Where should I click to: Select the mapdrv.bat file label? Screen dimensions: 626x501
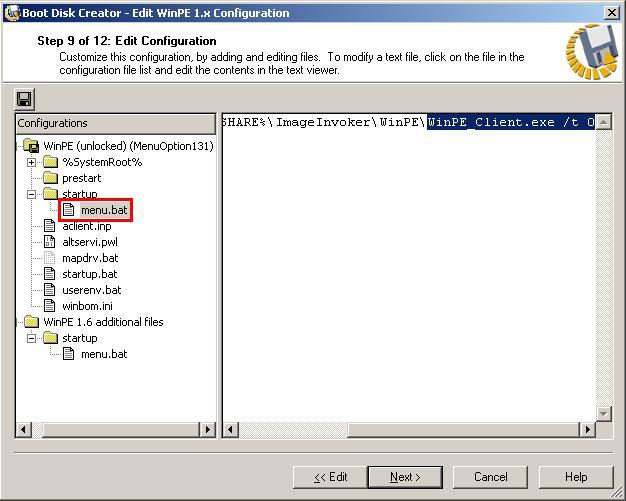(x=90, y=258)
